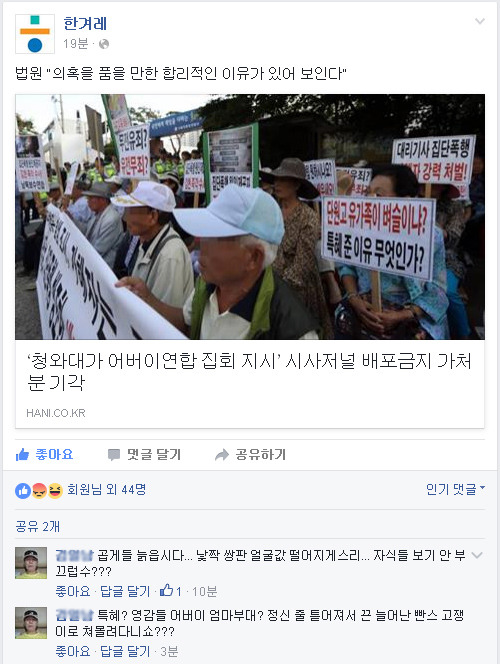Like the first comment via 좋아요
This screenshot has height=664, width=500.
73,591
